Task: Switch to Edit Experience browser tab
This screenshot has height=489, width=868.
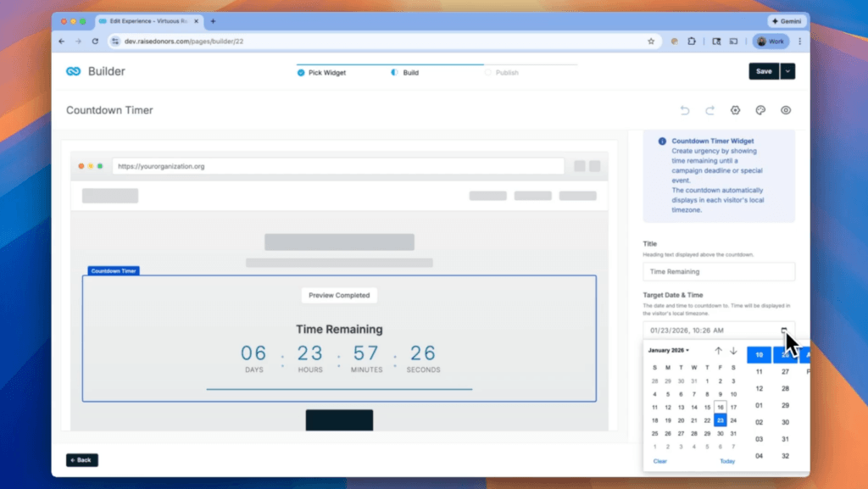Action: (x=148, y=21)
